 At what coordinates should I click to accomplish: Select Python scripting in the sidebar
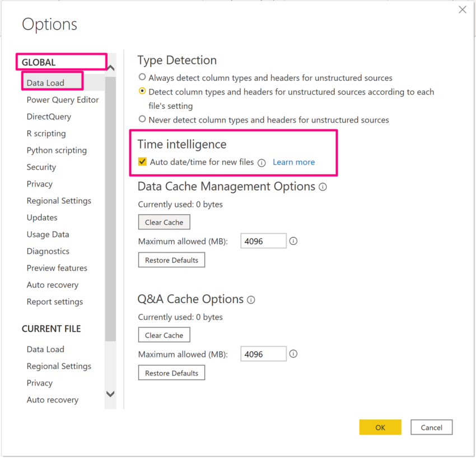(57, 150)
